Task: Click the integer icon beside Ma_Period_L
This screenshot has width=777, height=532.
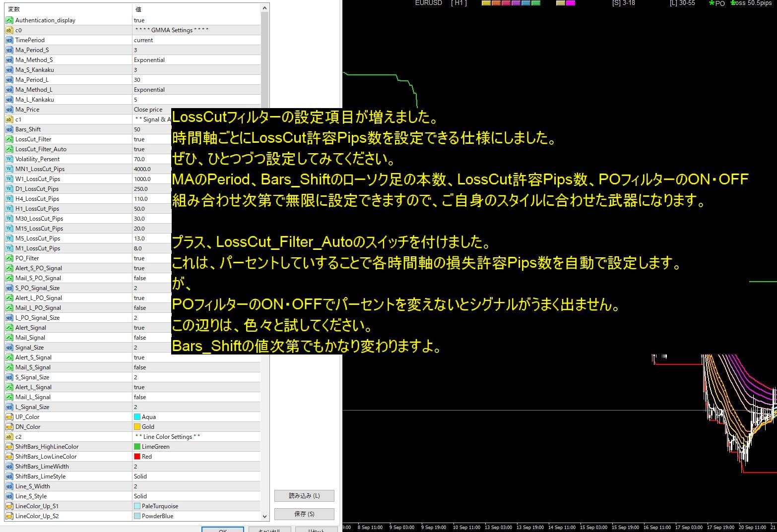Action: [9, 80]
